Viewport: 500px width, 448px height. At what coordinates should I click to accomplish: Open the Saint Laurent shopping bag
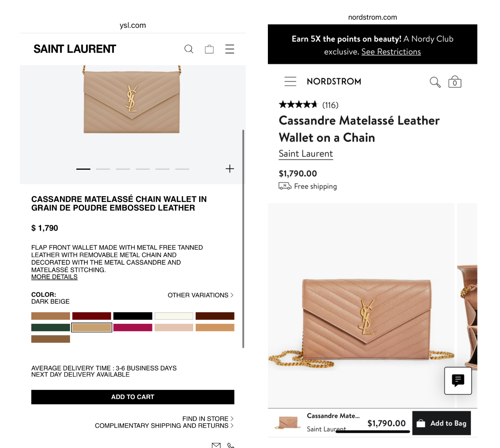pyautogui.click(x=209, y=49)
